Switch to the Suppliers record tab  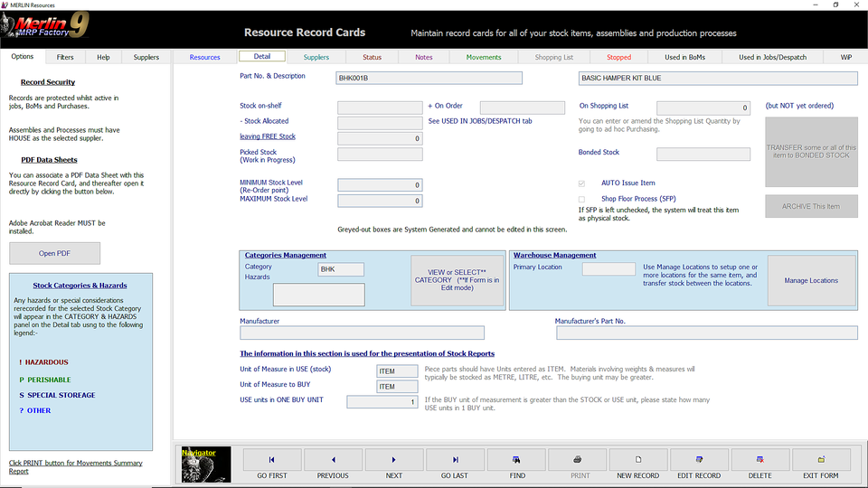point(316,57)
